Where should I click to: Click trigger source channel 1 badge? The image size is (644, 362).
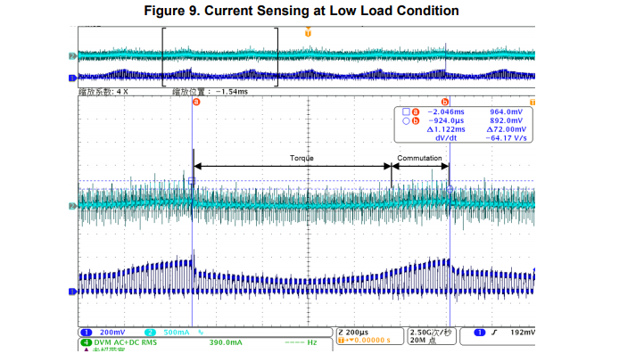pos(480,333)
